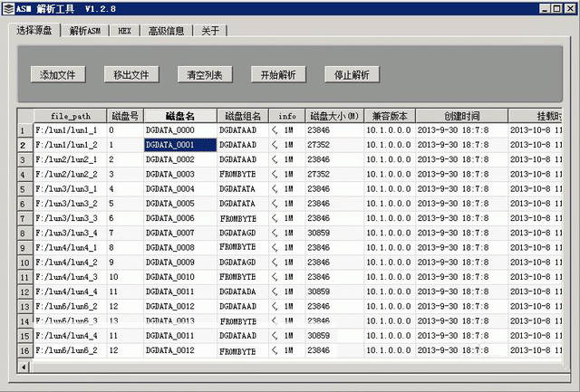
Task: Close the ASM 解析工具 window
Action: pos(570,8)
